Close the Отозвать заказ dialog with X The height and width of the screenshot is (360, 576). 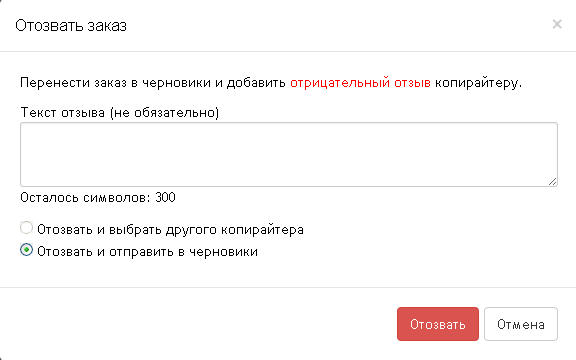click(557, 24)
